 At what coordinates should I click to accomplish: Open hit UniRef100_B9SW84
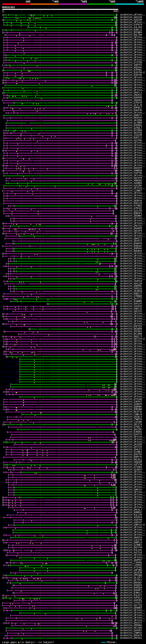[131, 32]
